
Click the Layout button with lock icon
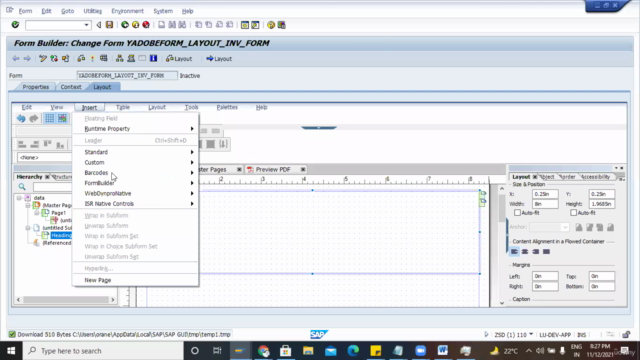pos(179,58)
